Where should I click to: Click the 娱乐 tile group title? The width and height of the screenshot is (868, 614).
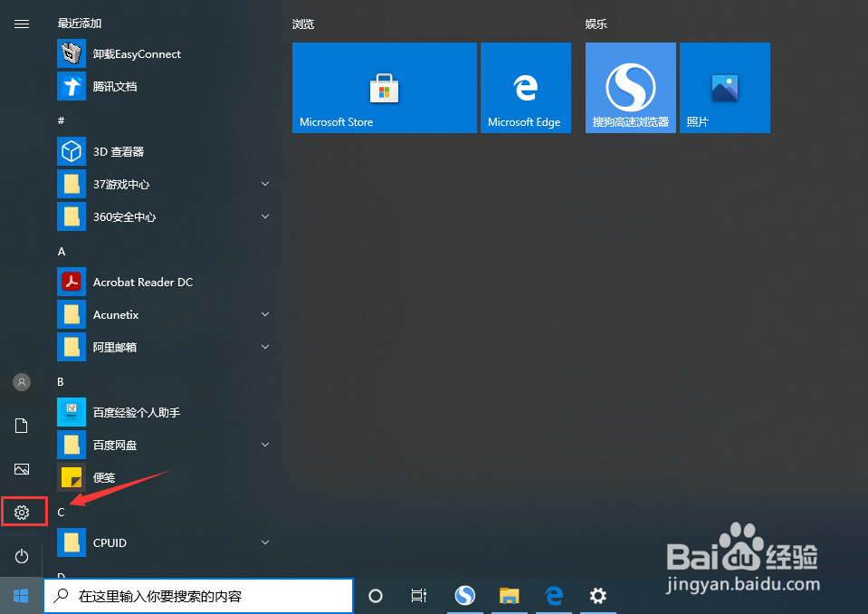pyautogui.click(x=596, y=24)
